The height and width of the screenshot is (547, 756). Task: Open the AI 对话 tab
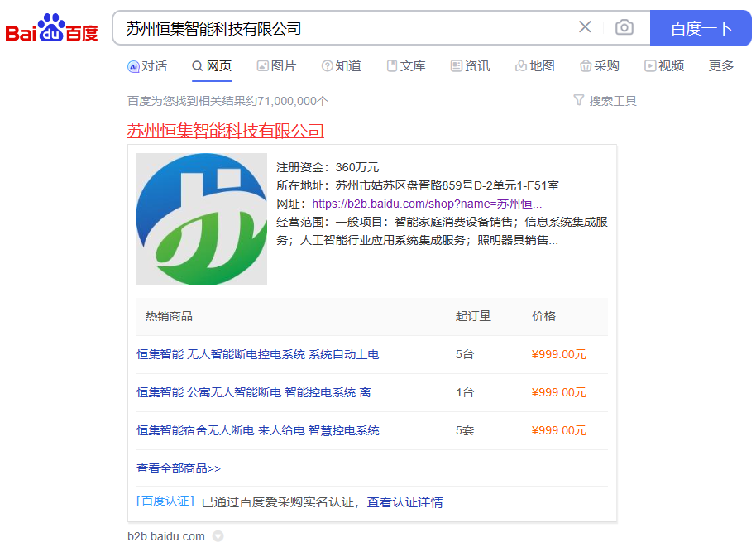[147, 66]
